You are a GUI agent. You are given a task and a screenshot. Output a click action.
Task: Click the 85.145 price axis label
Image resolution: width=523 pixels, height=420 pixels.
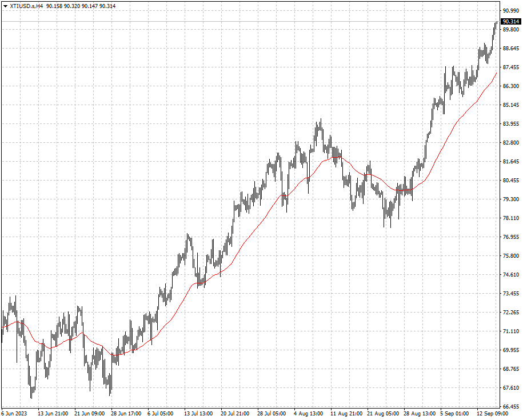click(510, 105)
